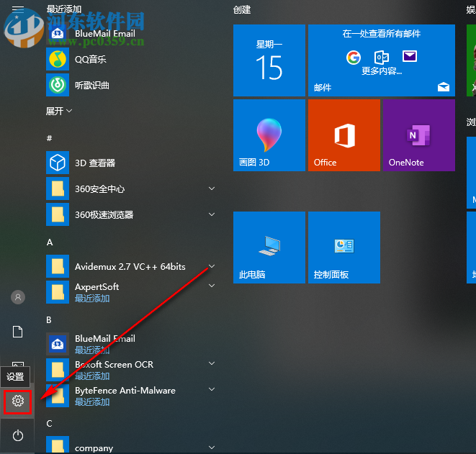Open Boxoft Screen OCR folder icon

[x=58, y=370]
